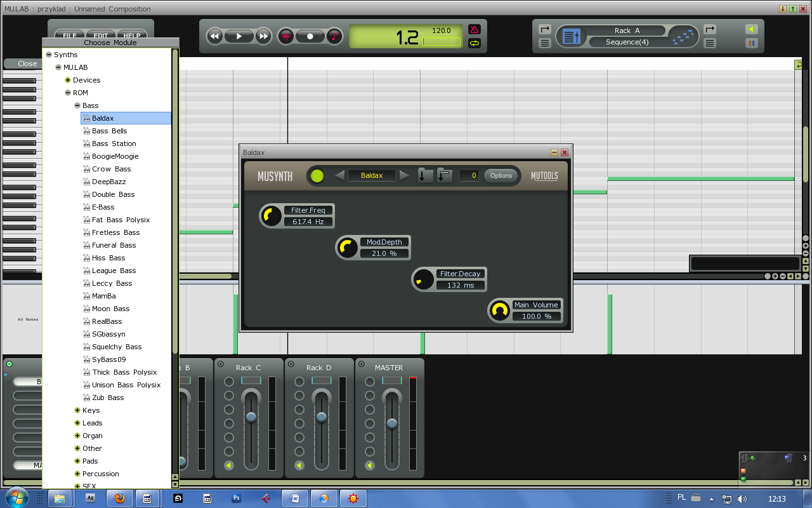The height and width of the screenshot is (508, 812).
Task: Open the blue sequence editor icon
Action: 572,36
